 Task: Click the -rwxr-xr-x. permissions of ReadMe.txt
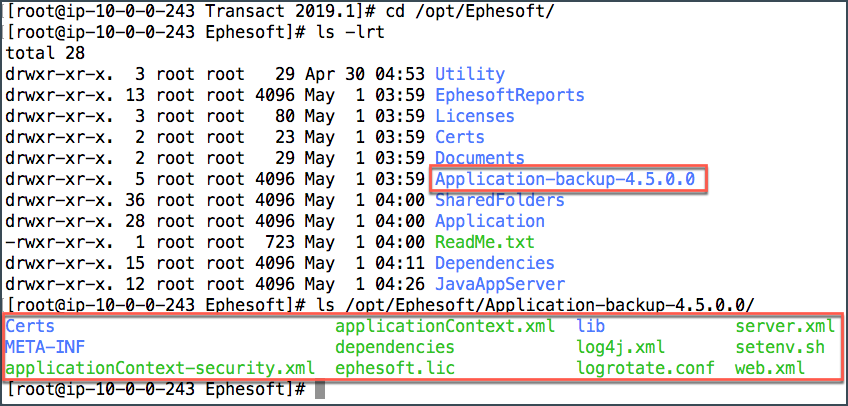point(60,242)
